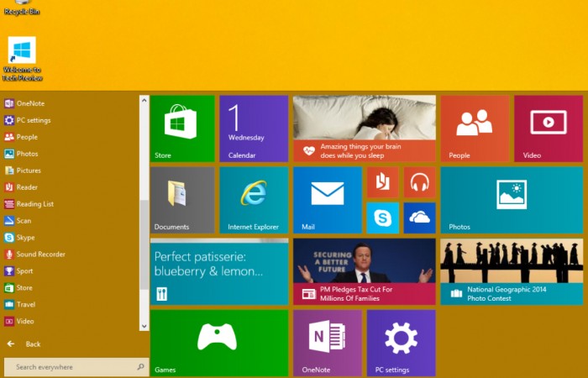Launch the Internet Explorer tile
The image size is (588, 378).
pyautogui.click(x=254, y=200)
